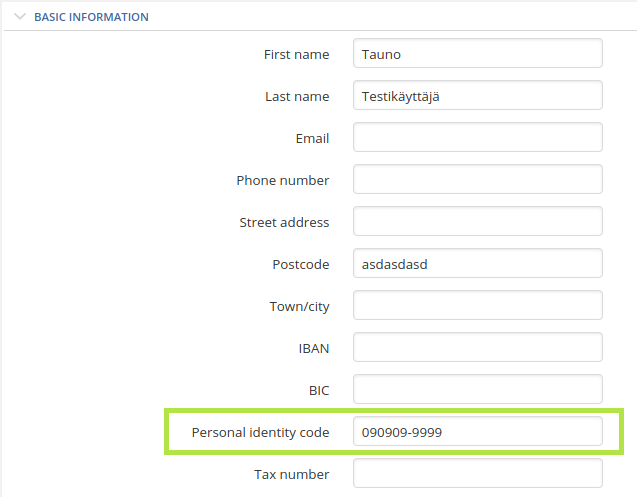Select the IBAN input field
Image resolution: width=637 pixels, height=497 pixels.
coord(478,347)
